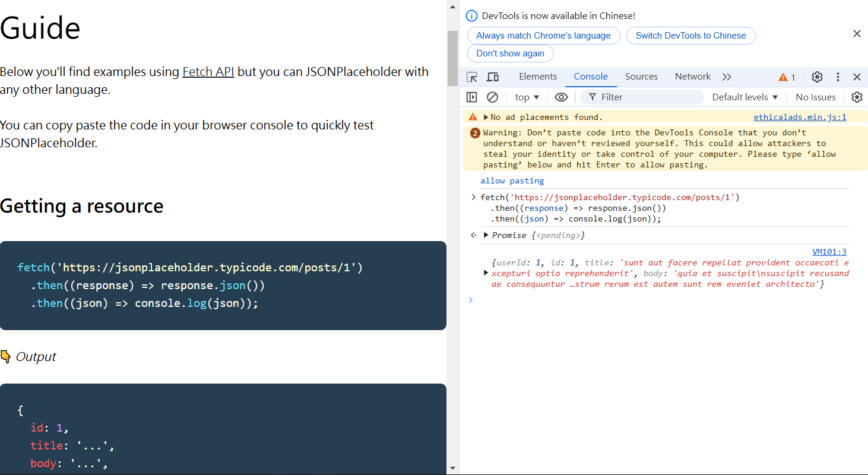The height and width of the screenshot is (475, 868).
Task: Click the info icon in language banner
Action: click(471, 16)
